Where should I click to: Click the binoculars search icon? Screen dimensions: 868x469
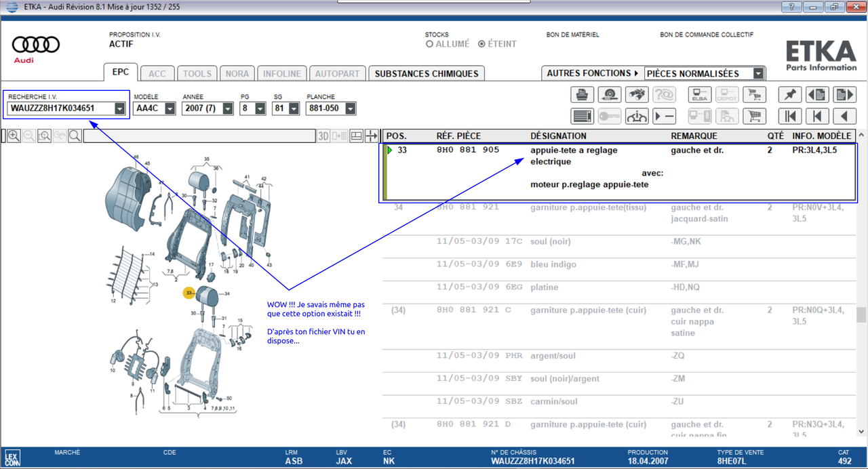click(x=637, y=95)
